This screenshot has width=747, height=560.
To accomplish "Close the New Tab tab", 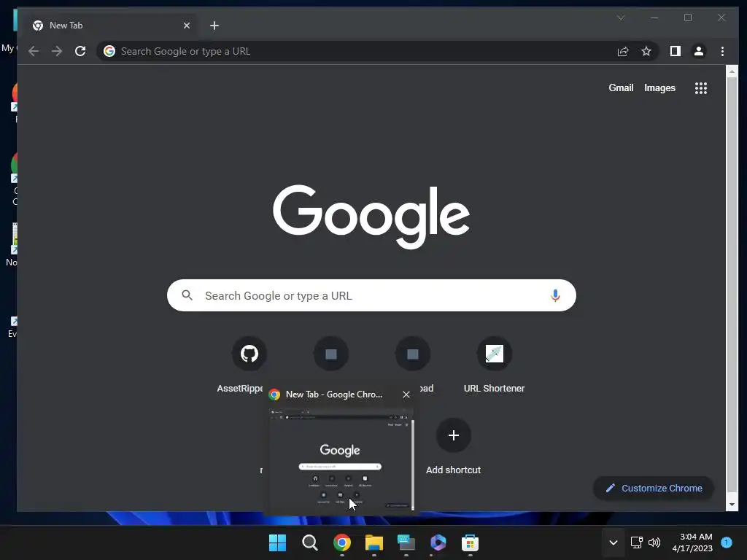I will pyautogui.click(x=187, y=26).
